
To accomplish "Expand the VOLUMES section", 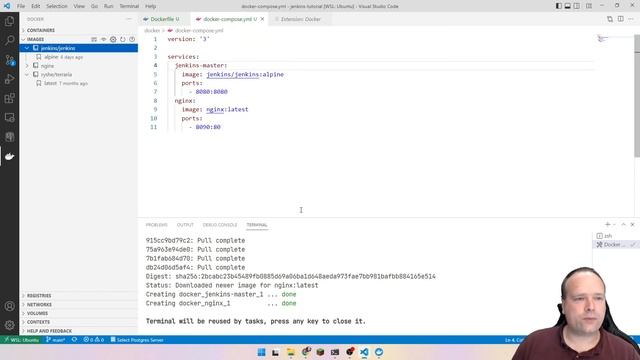I will (x=79, y=313).
